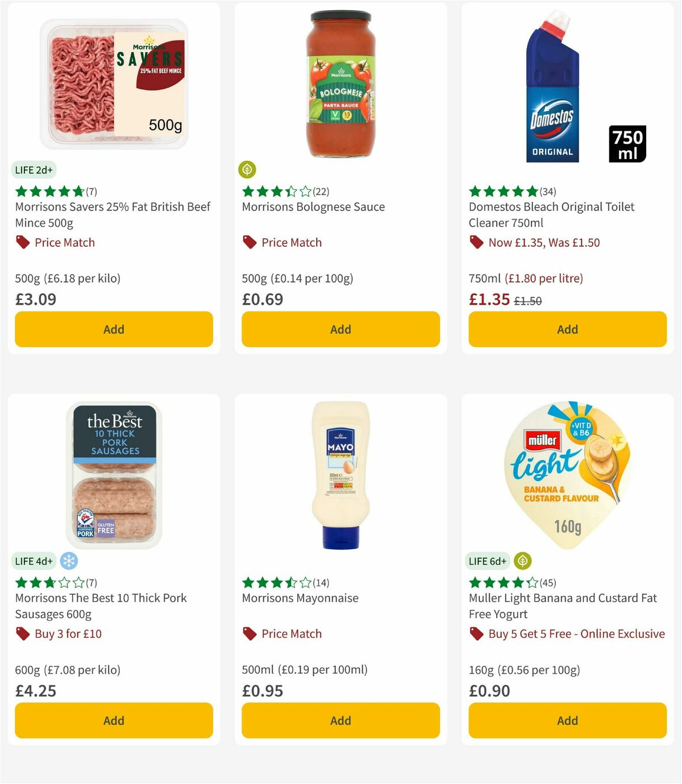
Task: Select the leaf icon beside Muller Light badge
Action: tap(522, 561)
